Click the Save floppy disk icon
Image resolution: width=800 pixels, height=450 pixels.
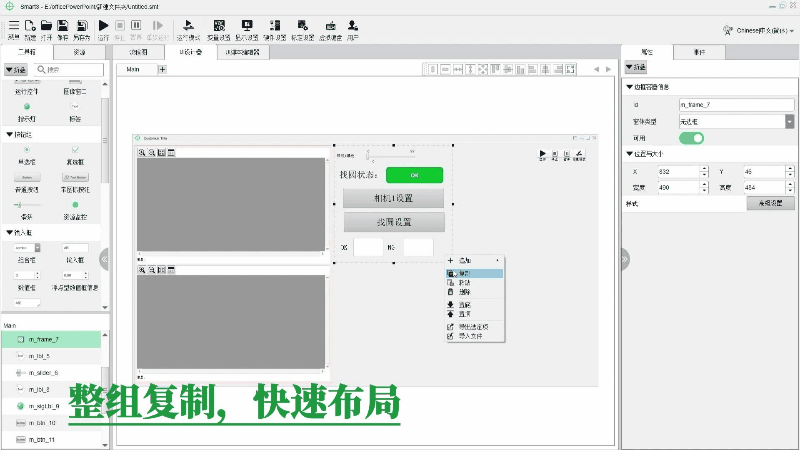point(63,25)
